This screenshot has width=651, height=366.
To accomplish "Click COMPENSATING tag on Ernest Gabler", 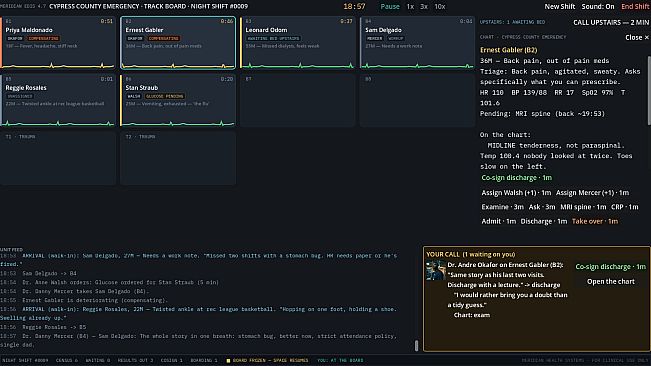I will pyautogui.click(x=164, y=39).
